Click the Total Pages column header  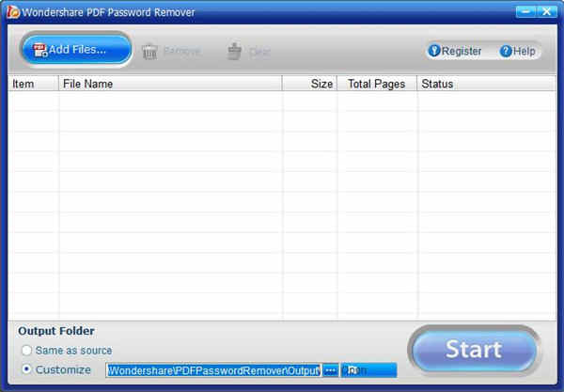377,84
